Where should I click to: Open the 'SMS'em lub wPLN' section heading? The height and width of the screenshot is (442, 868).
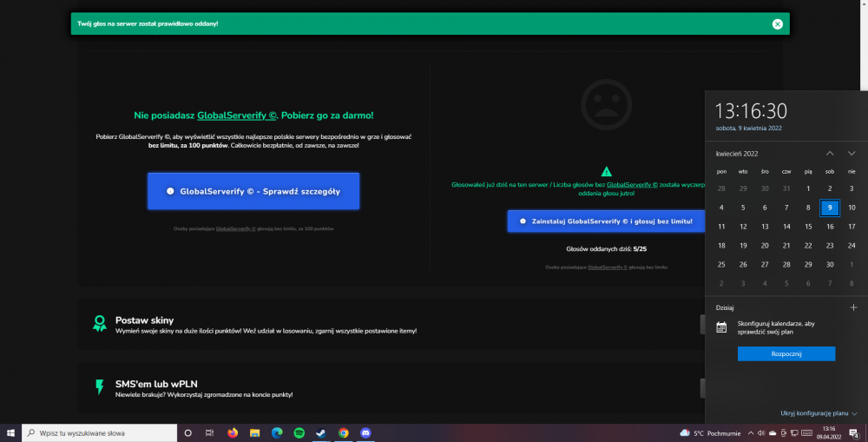point(156,384)
